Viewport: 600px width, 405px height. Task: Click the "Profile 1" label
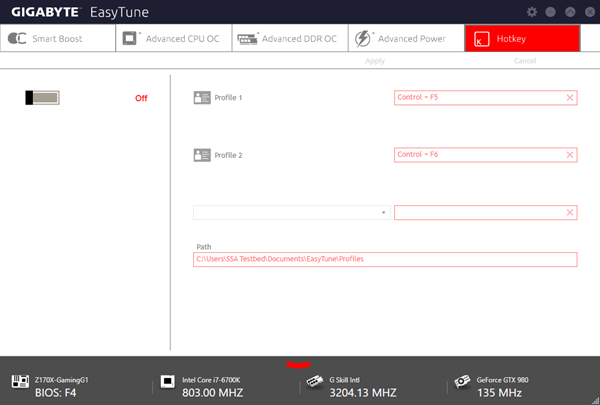click(x=228, y=98)
